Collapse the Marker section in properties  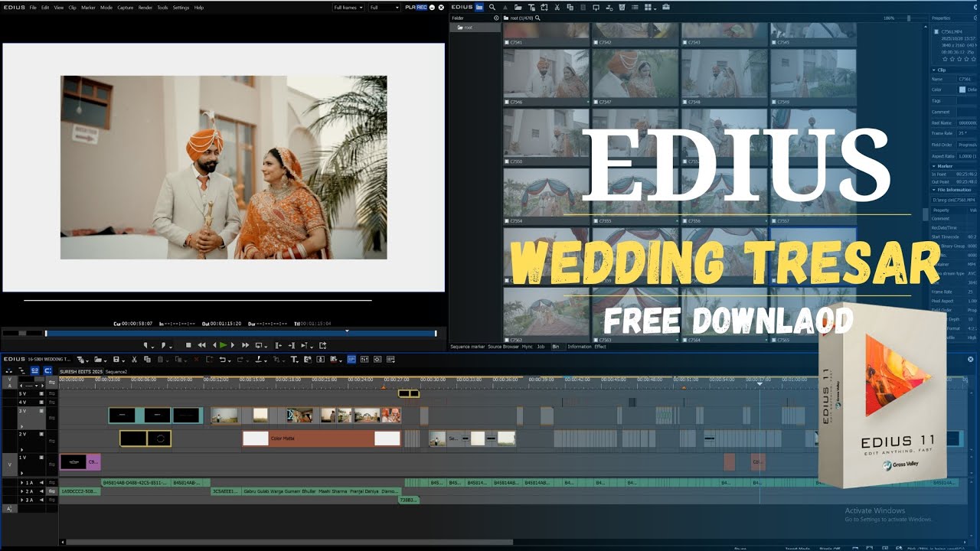[935, 165]
